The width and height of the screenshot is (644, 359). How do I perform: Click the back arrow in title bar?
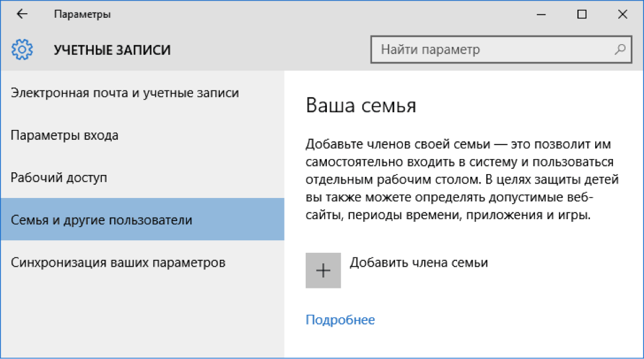coord(22,14)
